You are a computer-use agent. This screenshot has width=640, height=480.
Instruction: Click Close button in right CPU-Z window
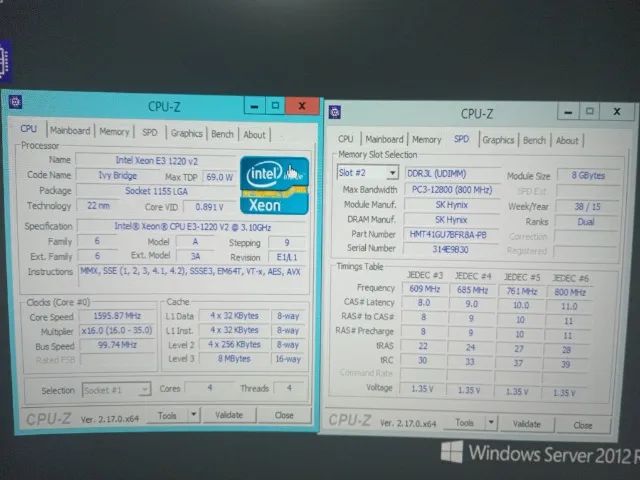(582, 425)
